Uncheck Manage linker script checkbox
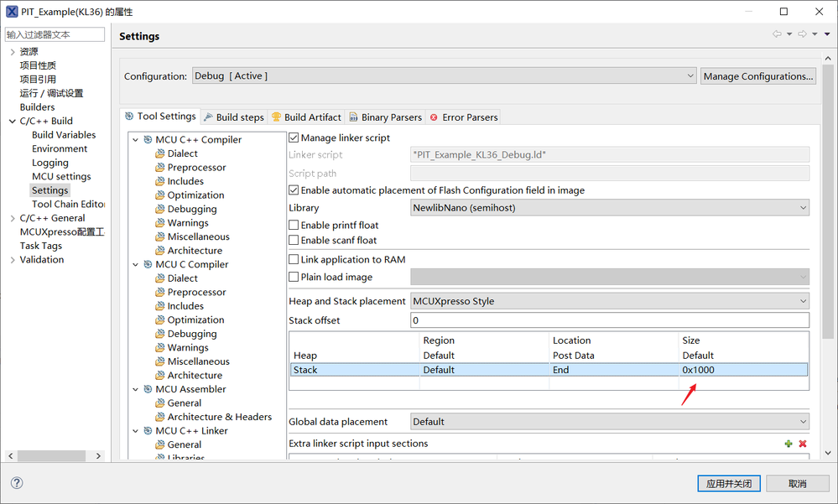 click(294, 138)
